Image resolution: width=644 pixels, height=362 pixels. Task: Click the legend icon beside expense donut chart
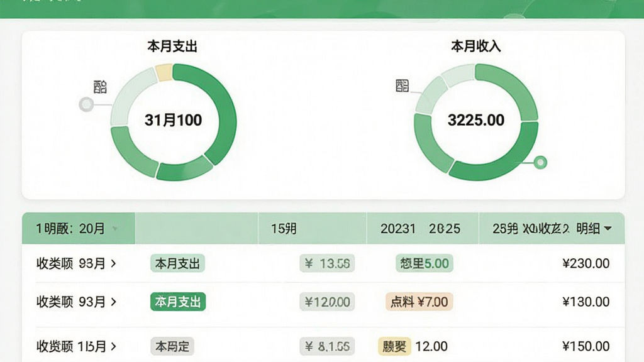click(100, 87)
